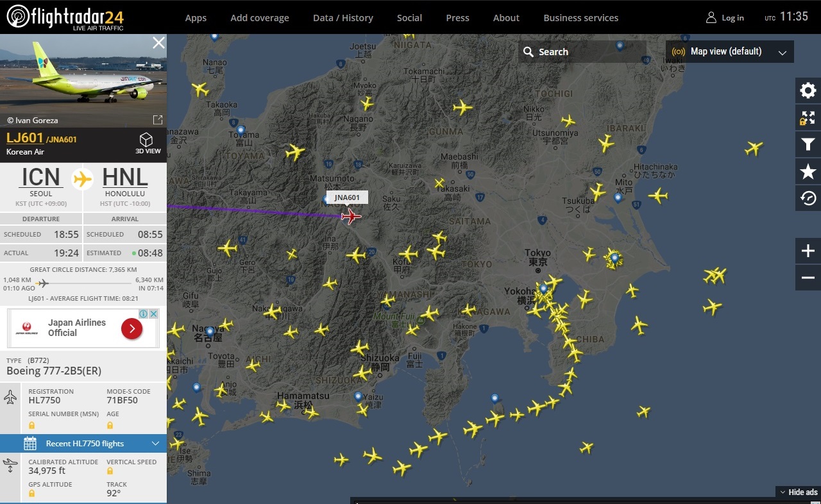Click the estimated arrival time 08:48
This screenshot has height=504, width=821.
150,253
